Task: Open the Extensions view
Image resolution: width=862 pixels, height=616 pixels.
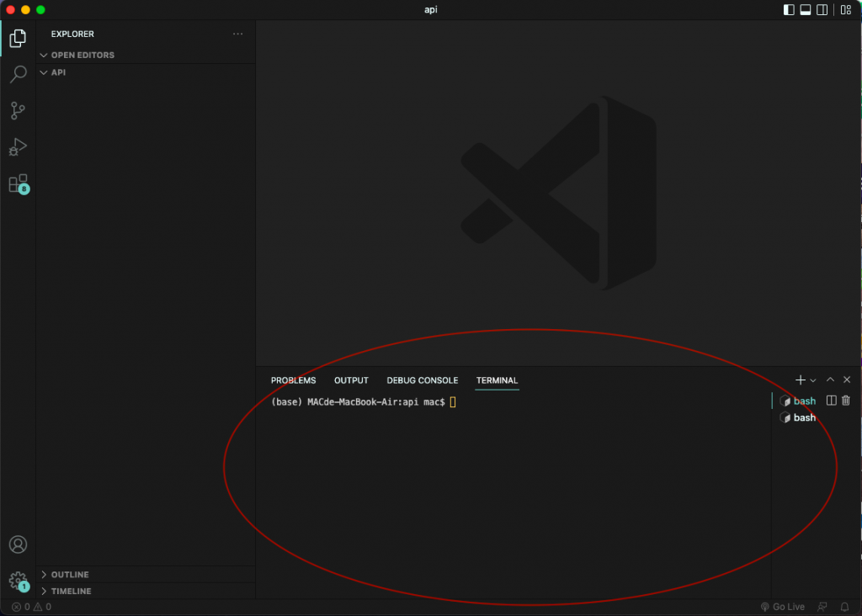Action: [18, 183]
